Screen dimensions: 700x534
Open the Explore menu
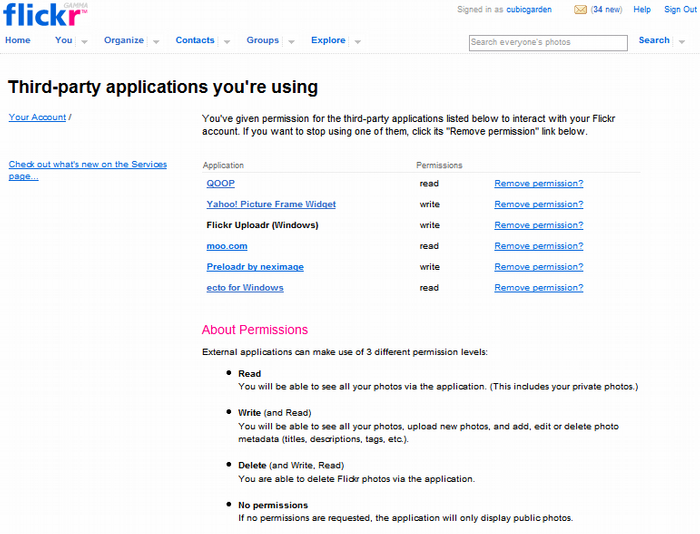coord(328,41)
